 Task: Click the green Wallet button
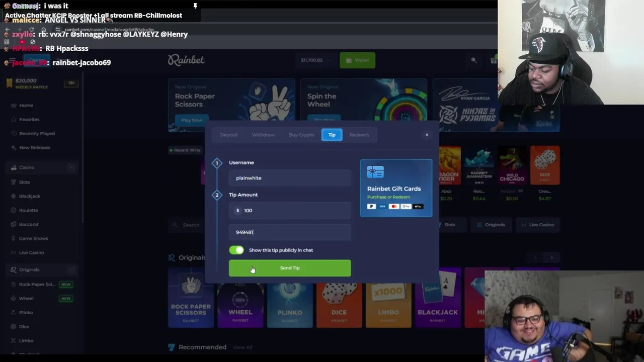coord(357,60)
